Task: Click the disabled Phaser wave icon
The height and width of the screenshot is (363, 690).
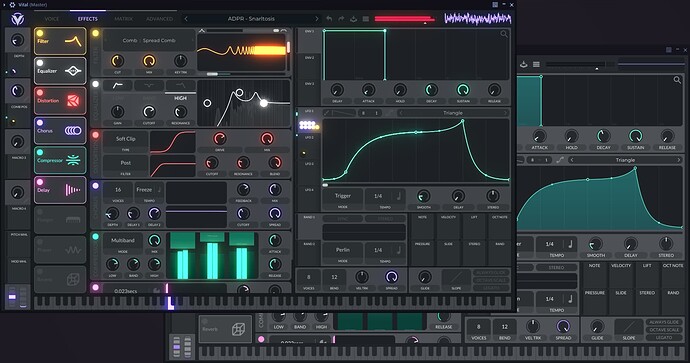Action: point(73,250)
